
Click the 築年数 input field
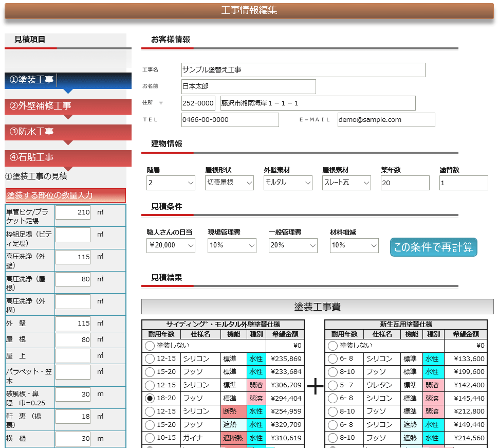coord(405,183)
